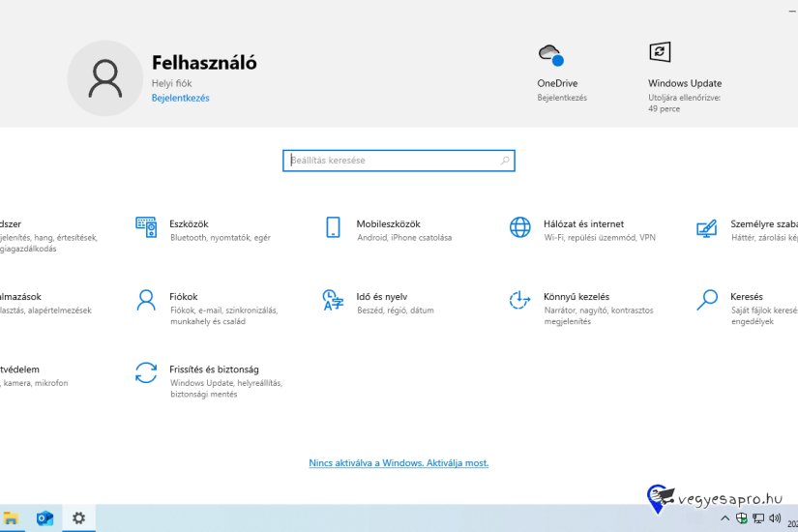798x532 pixels.
Task: Click the Bejelentkezés link under Helyi fiók
Action: coord(180,98)
